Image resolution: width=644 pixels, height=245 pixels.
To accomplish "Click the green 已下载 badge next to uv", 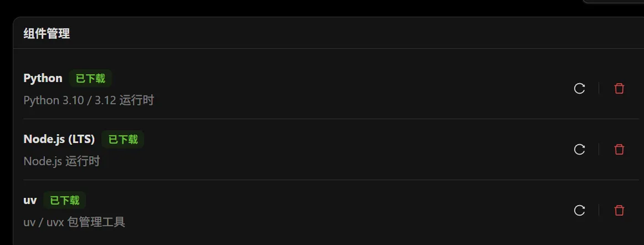I will pyautogui.click(x=64, y=201).
